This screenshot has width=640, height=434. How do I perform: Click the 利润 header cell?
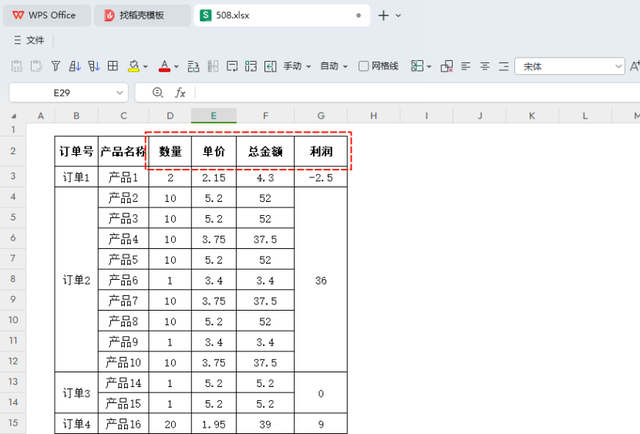tap(321, 151)
